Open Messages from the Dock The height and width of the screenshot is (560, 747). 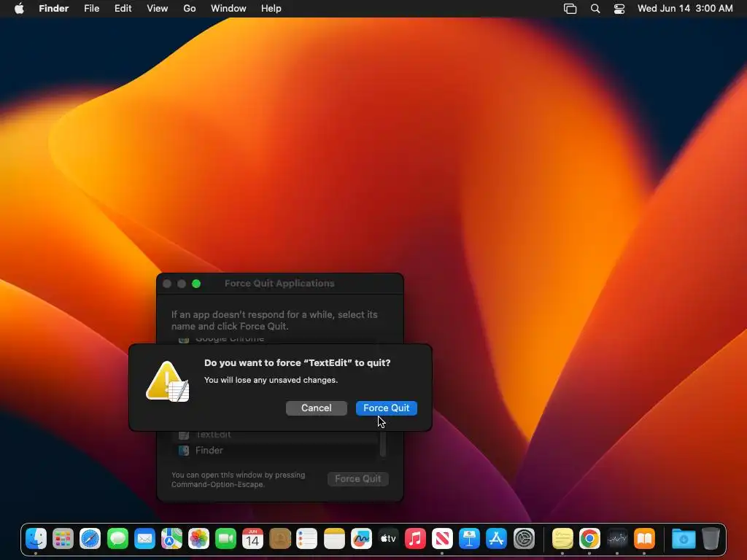point(117,539)
